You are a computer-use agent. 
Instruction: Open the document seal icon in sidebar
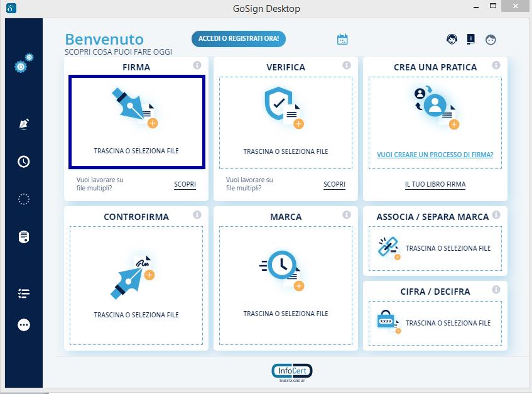pyautogui.click(x=24, y=237)
